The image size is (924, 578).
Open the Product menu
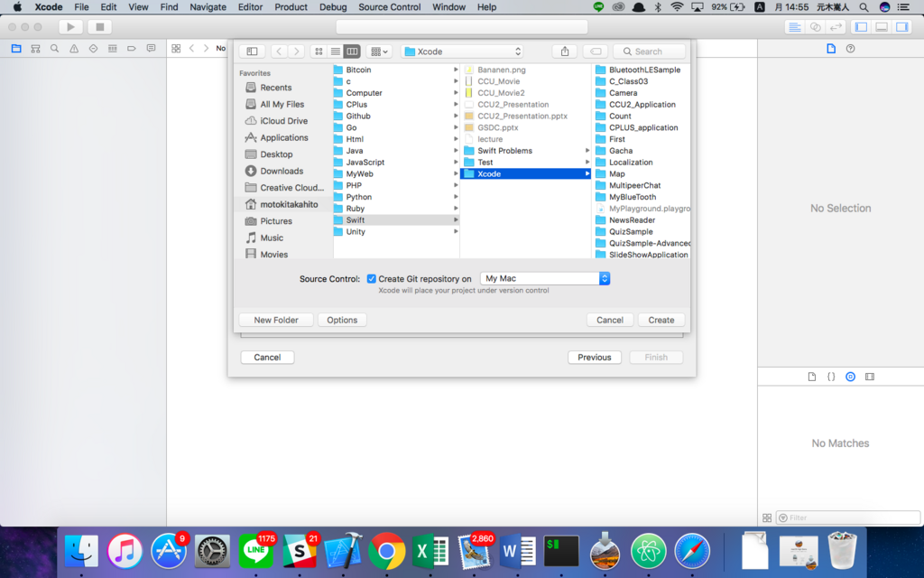point(291,7)
